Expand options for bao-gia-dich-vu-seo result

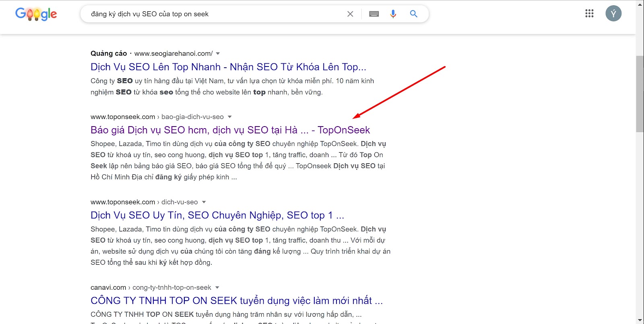(230, 117)
